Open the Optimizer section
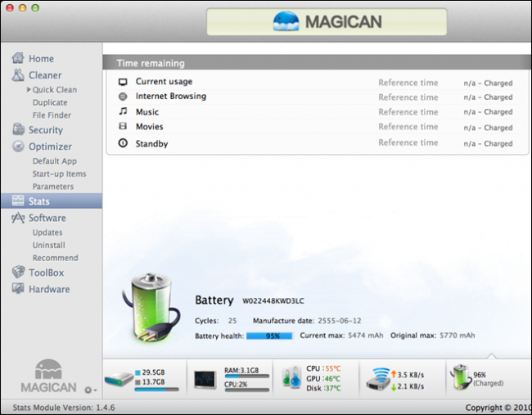Viewport: 532px width, 415px height. (50, 147)
